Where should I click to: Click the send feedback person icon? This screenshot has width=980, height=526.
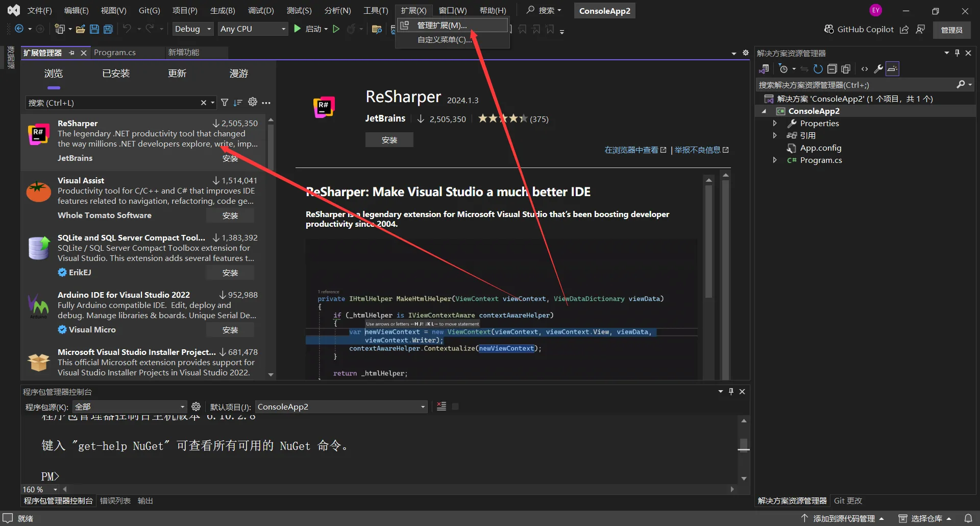coord(920,29)
